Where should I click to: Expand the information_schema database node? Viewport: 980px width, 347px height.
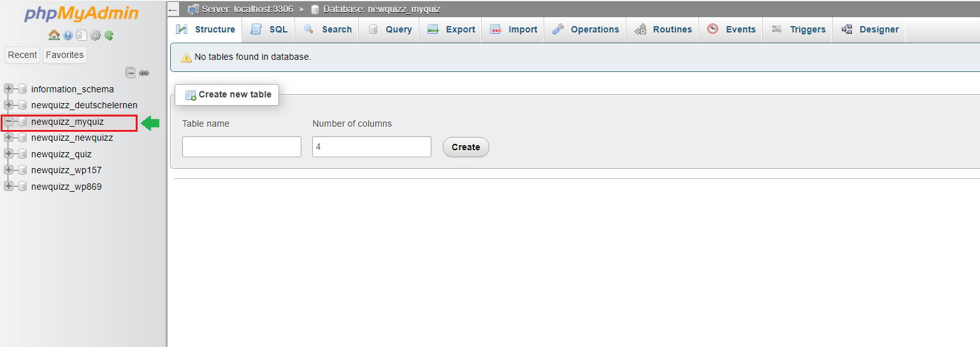(8, 89)
